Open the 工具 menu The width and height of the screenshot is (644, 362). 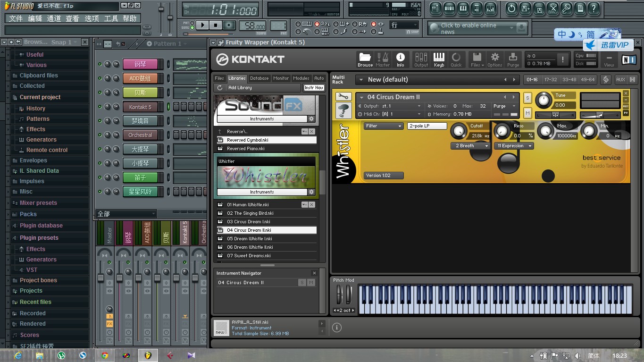click(x=111, y=18)
